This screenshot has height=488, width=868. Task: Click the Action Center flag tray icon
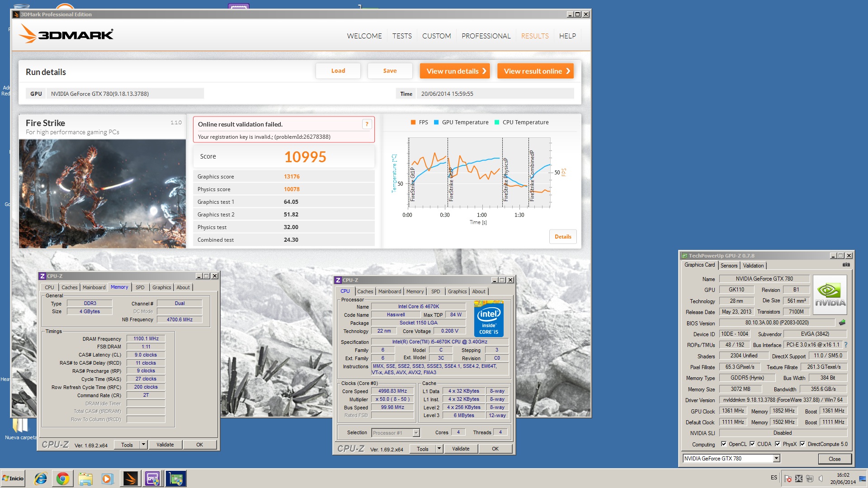788,479
